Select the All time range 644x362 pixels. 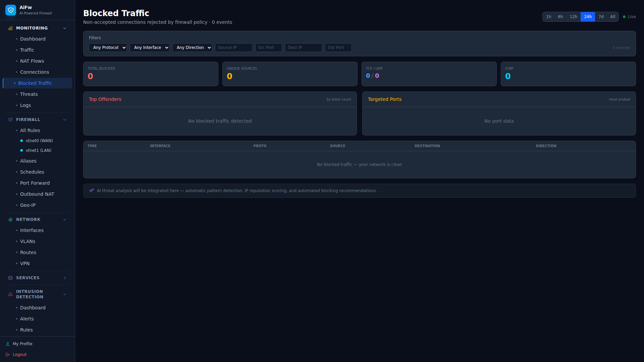[613, 17]
